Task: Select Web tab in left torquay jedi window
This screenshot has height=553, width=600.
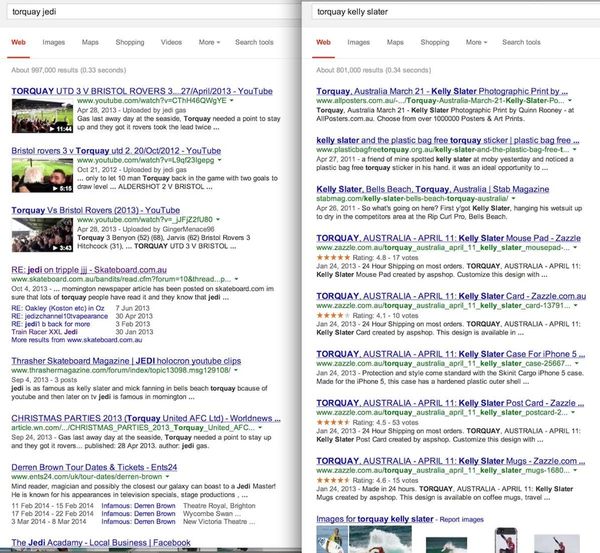Action: 18,42
